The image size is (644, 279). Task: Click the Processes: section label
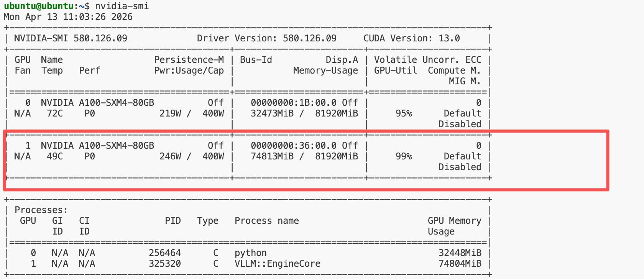click(x=41, y=210)
